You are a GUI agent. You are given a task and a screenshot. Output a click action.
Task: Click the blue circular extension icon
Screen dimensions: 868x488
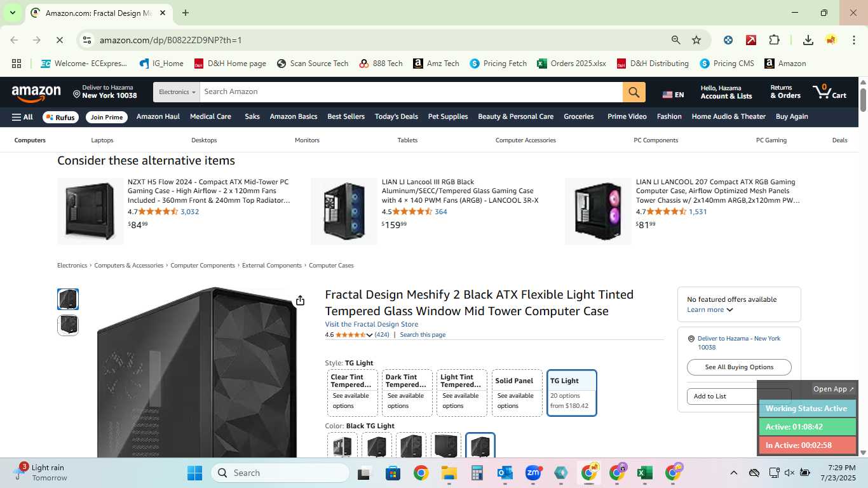tap(728, 40)
